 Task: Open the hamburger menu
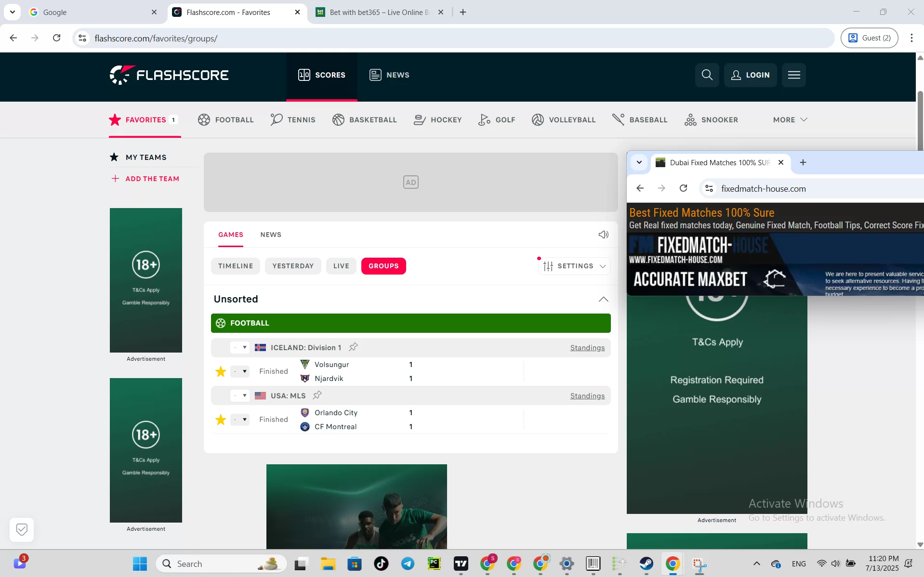click(794, 75)
